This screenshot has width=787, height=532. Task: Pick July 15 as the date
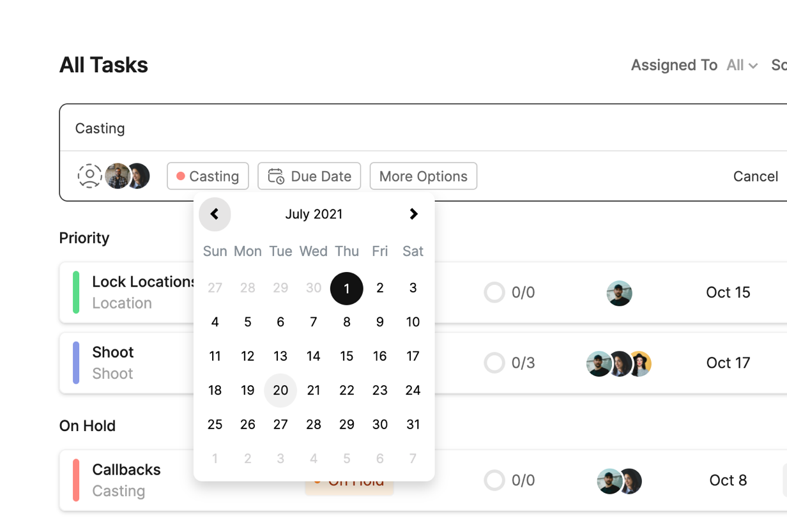(x=347, y=356)
